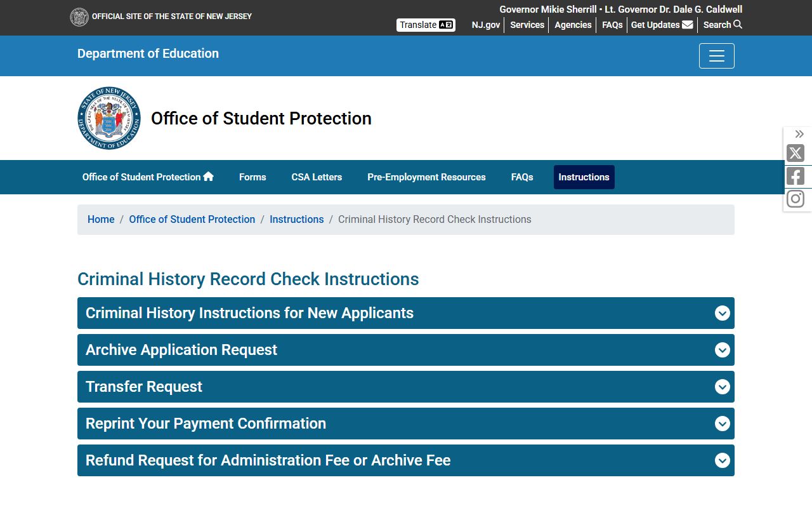Click Department of Education header link
The width and height of the screenshot is (812, 508).
[x=148, y=53]
